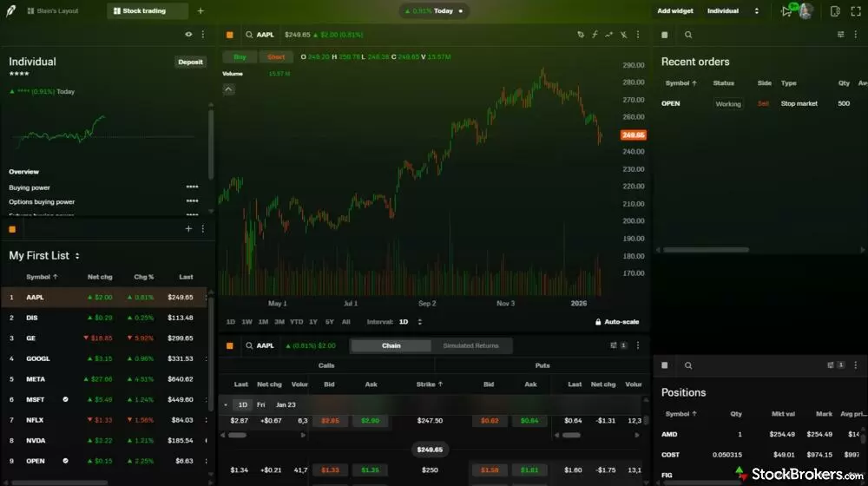Select the META watchlist row

click(x=104, y=379)
